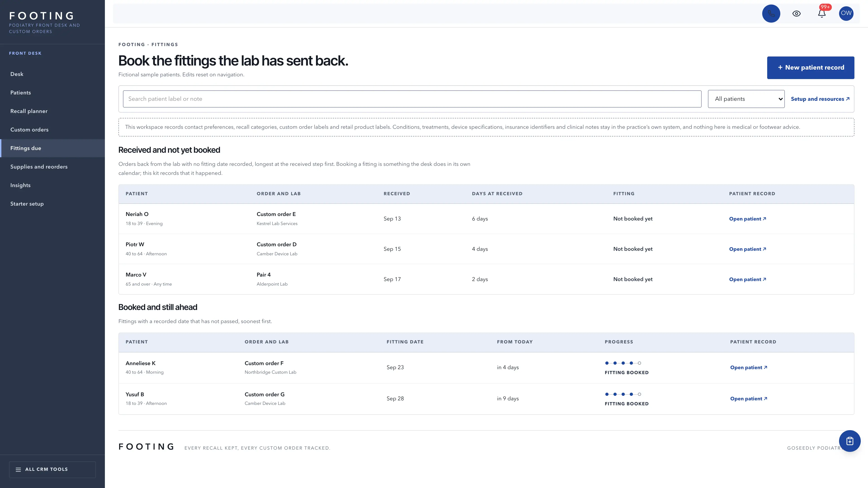Click the '6 days' received cell
The image size is (868, 488).
(480, 219)
